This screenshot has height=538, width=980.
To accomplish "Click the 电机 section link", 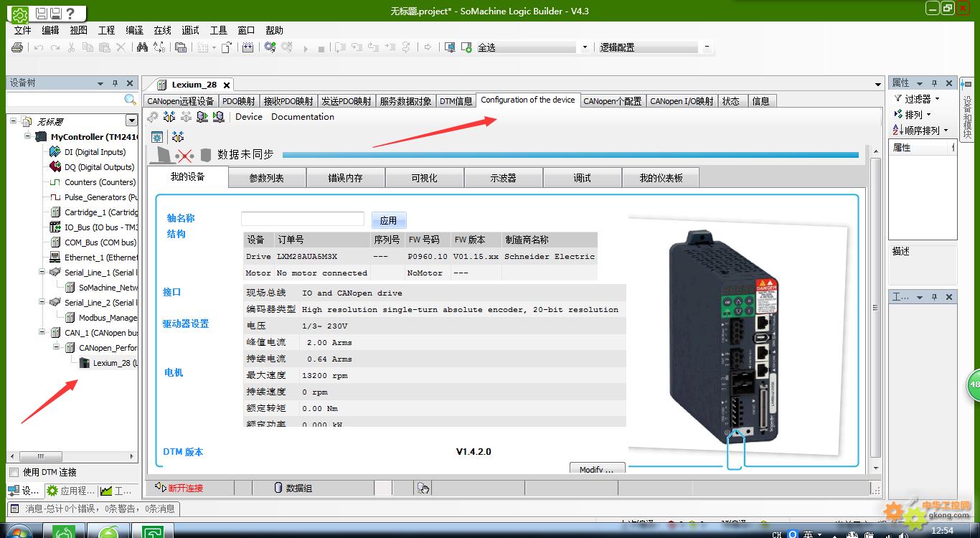I will point(174,373).
